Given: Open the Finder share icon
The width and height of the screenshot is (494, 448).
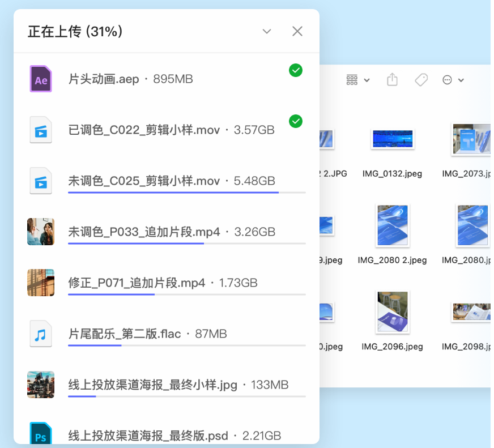Looking at the screenshot, I should pyautogui.click(x=392, y=80).
